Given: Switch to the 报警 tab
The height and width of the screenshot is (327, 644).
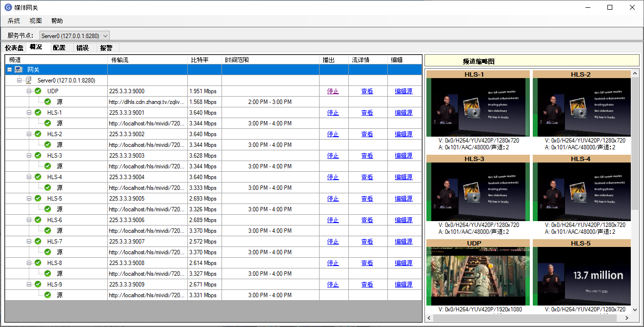Looking at the screenshot, I should pos(106,48).
